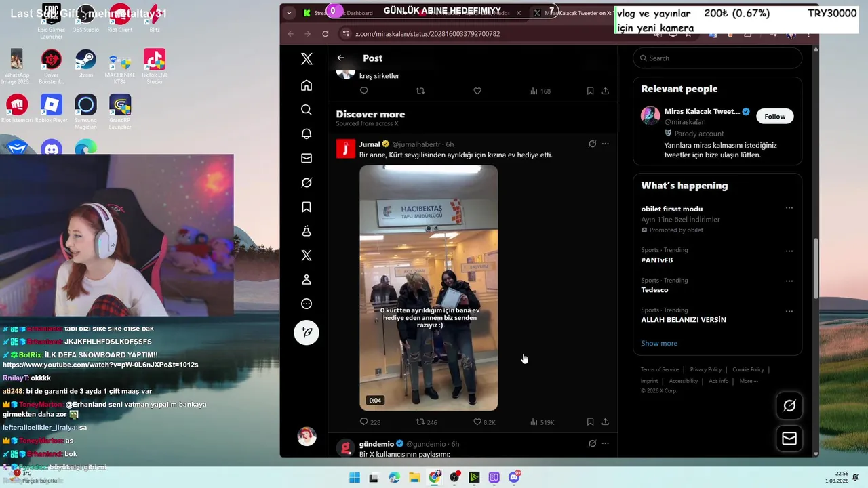The image size is (868, 488).
Task: Open the Cookie Policy link
Action: coord(748,369)
